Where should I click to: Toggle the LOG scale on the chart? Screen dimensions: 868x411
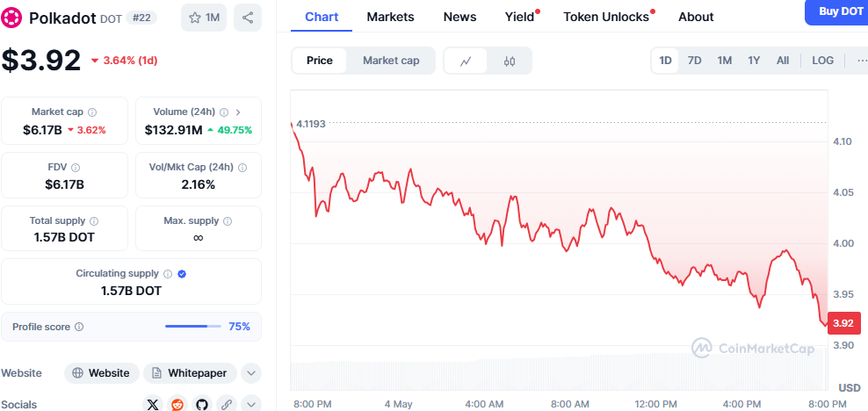[x=823, y=61]
